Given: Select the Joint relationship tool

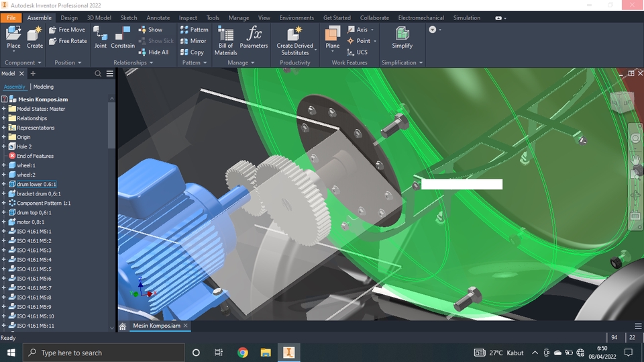Looking at the screenshot, I should [100, 38].
